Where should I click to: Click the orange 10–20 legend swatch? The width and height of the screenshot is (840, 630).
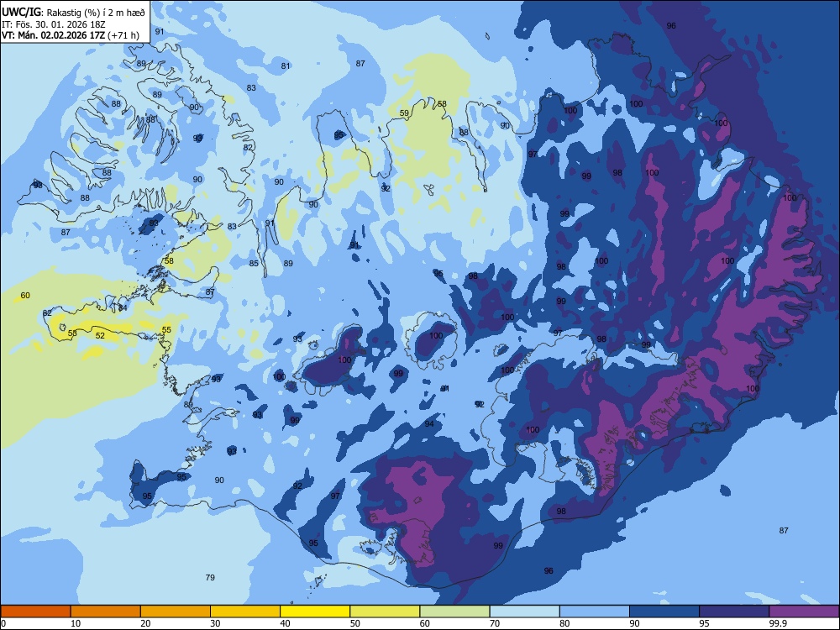pos(106,612)
